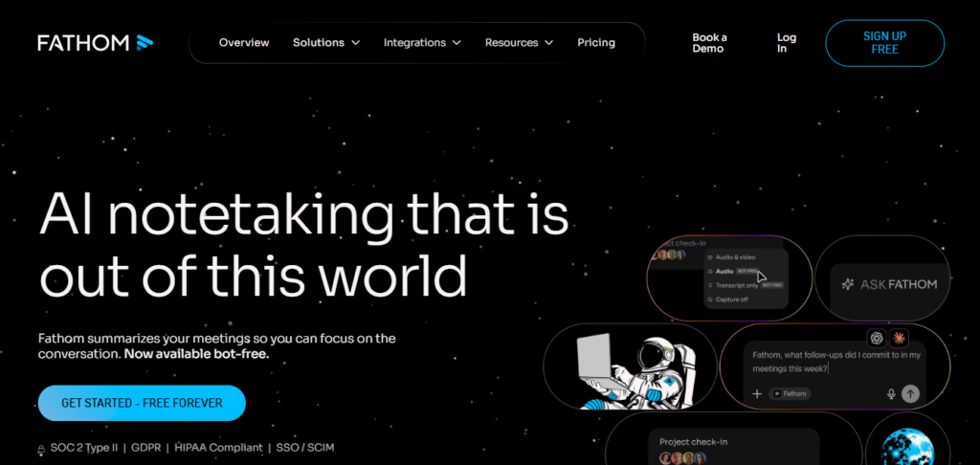The height and width of the screenshot is (465, 980).
Task: Click the microphone icon in chat box
Action: click(891, 394)
